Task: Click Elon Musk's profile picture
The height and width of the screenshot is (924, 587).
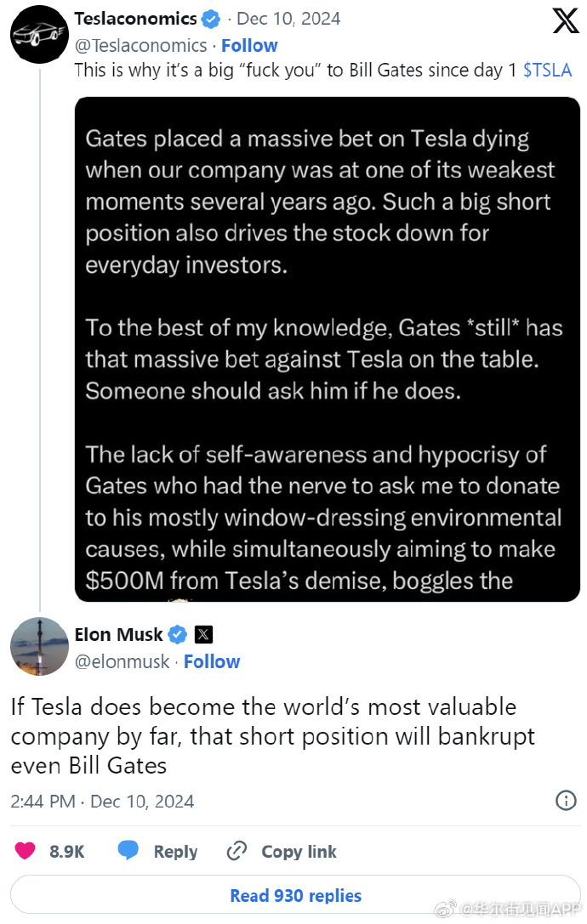Action: pos(39,646)
